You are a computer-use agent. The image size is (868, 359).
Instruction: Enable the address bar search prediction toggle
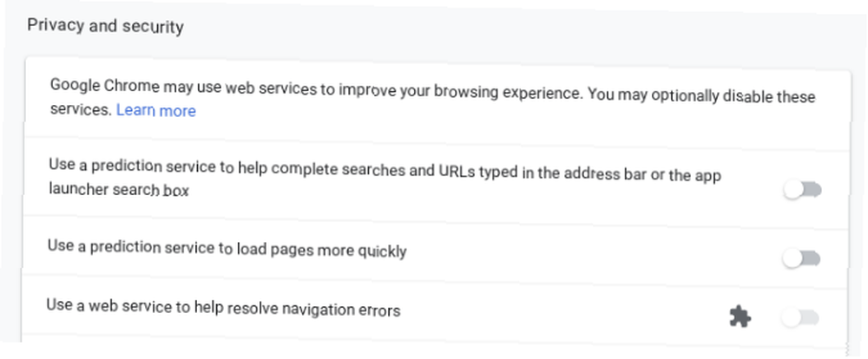click(803, 190)
